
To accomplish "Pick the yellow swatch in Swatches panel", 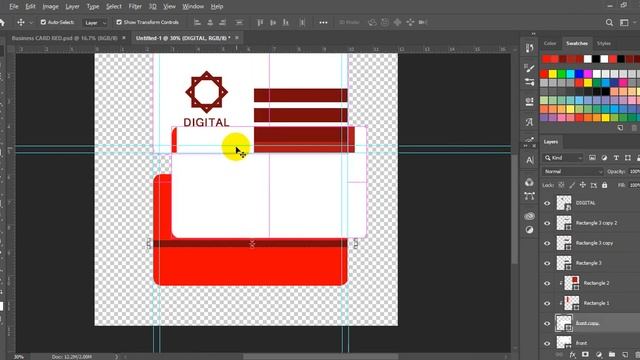I will coord(553,74).
